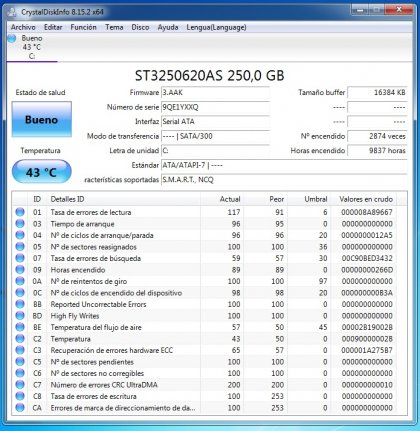Open the Tema menu
The height and width of the screenshot is (431, 420).
(114, 27)
